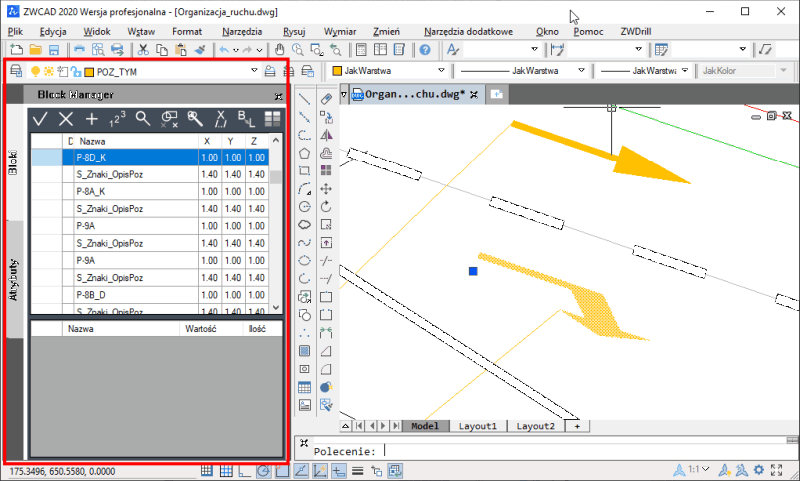800x481 pixels.
Task: Expand the undo history arrow
Action: coord(236,50)
